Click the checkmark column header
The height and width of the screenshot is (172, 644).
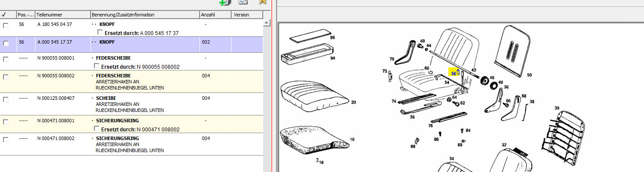(8, 15)
